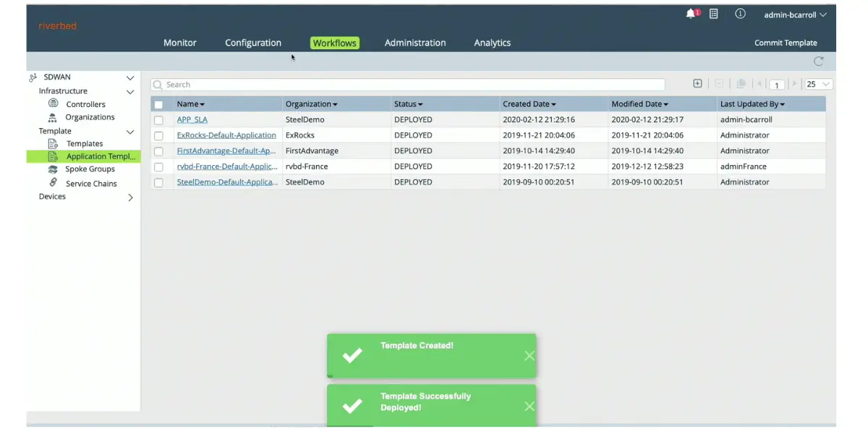868x434 pixels.
Task: Click the add template plus icon
Action: click(x=697, y=84)
